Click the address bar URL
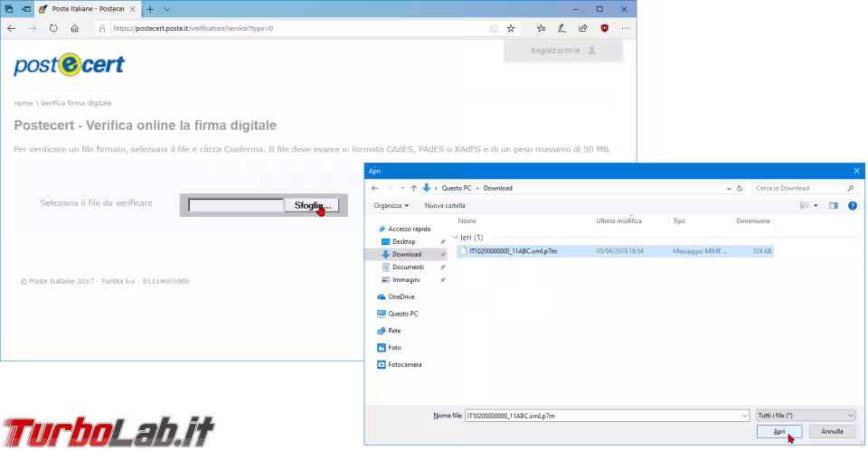 [193, 28]
